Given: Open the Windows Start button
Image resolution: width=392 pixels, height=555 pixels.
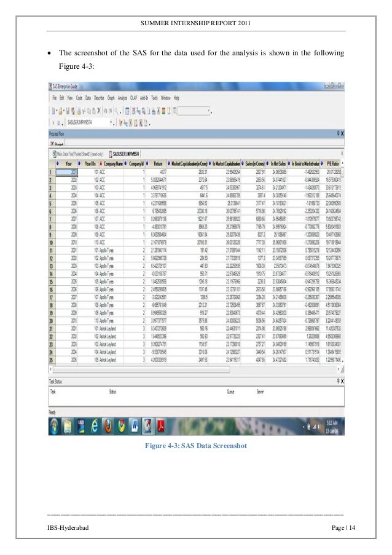Looking at the screenshot, I should [x=55, y=427].
